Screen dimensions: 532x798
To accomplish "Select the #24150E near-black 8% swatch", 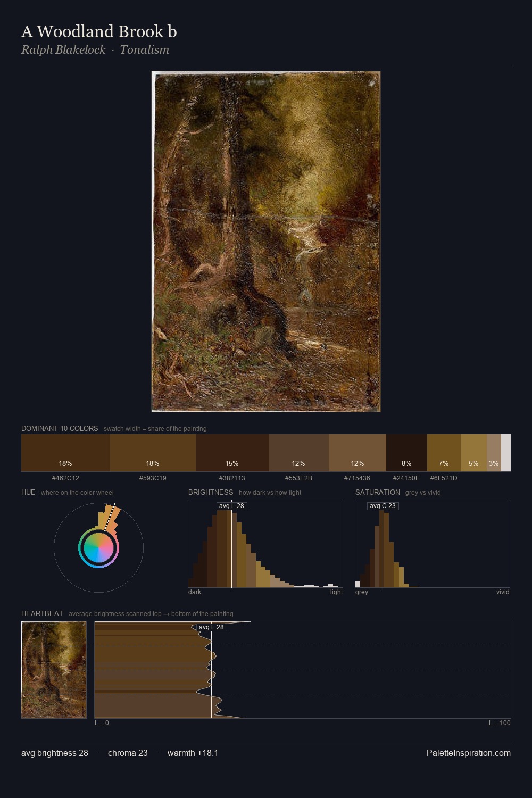I will [406, 453].
